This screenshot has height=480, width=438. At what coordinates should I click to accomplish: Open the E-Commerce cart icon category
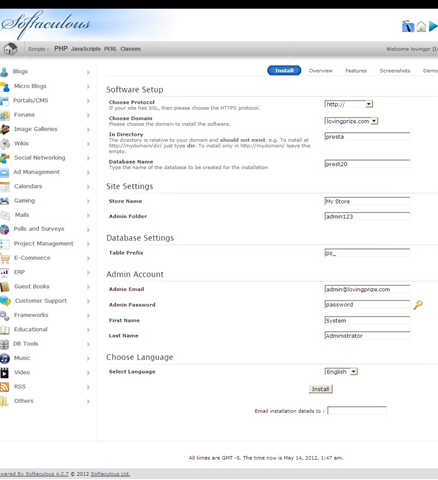5,258
